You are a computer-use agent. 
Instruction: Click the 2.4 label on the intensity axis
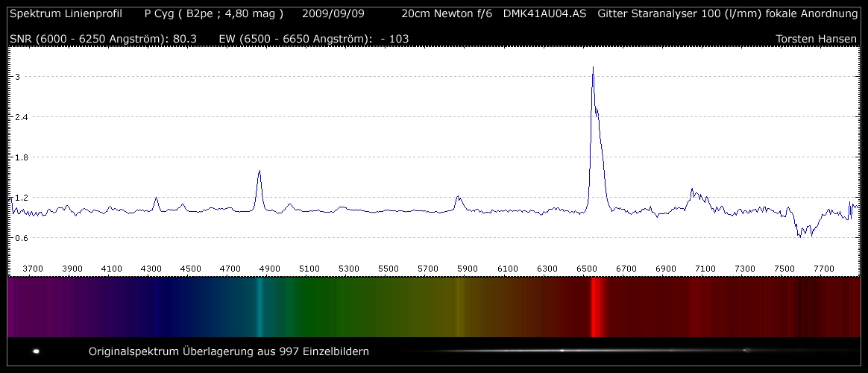16,117
